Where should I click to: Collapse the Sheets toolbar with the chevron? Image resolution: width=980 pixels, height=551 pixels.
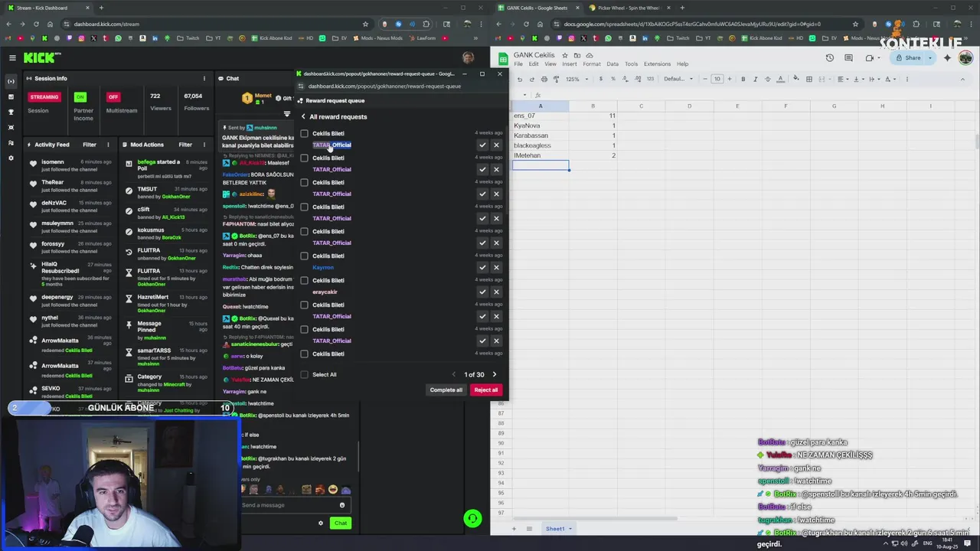(963, 79)
